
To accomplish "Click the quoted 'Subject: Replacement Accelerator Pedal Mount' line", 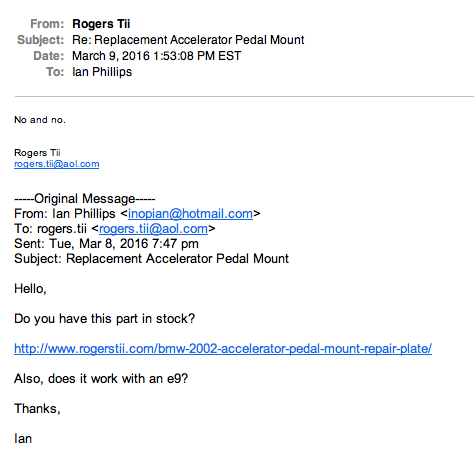I will pos(151,259).
